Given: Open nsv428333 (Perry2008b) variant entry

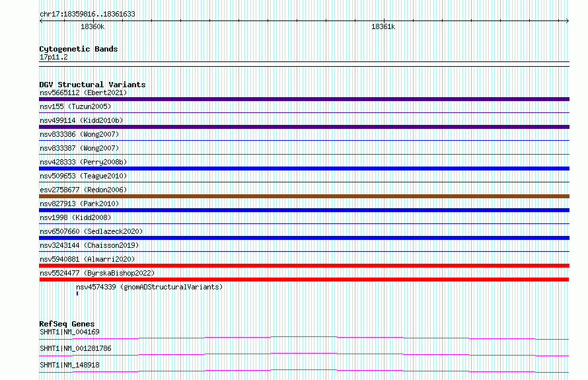Looking at the screenshot, I should click(83, 162).
